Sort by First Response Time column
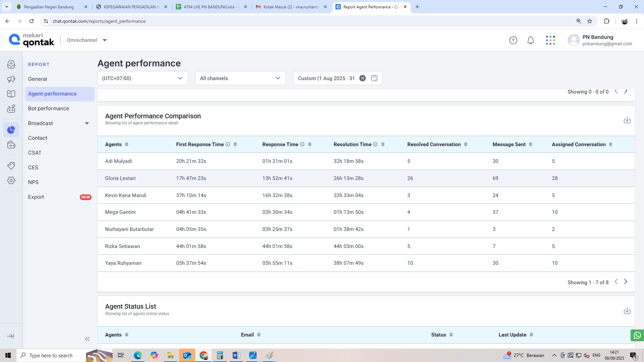Screen dimensions: 644x362 [x=235, y=144]
